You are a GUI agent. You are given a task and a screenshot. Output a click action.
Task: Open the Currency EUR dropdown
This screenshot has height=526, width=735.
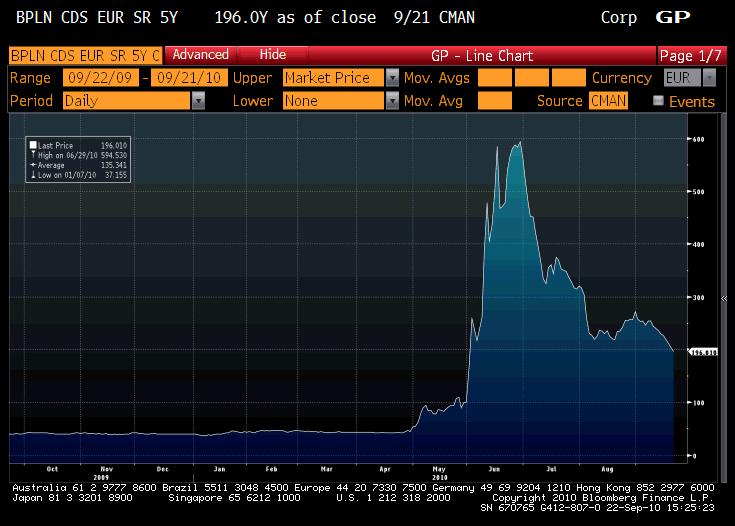tap(709, 78)
